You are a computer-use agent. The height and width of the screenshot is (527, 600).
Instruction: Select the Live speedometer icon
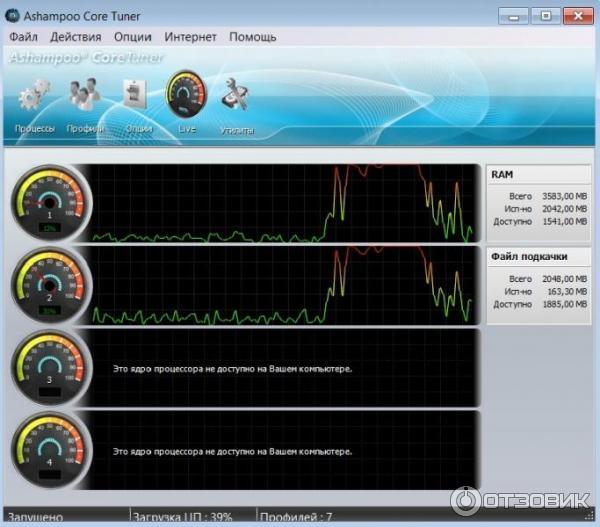click(x=186, y=94)
